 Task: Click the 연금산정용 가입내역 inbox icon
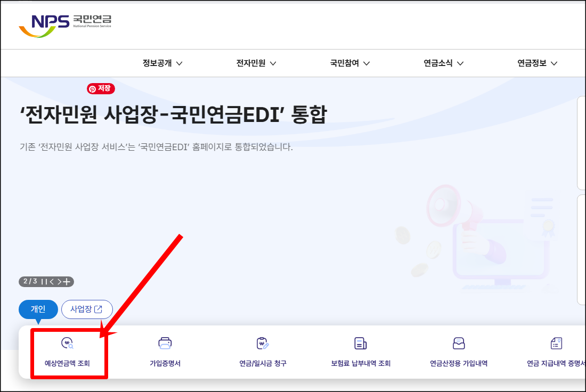(x=459, y=343)
